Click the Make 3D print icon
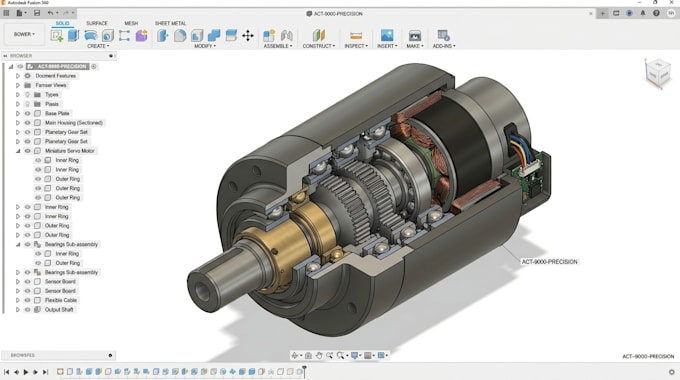 [x=415, y=35]
